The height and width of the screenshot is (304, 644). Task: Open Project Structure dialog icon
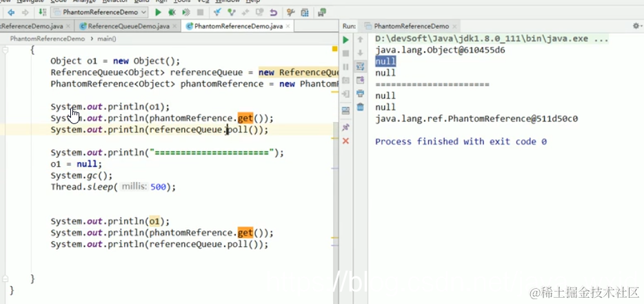pyautogui.click(x=305, y=12)
